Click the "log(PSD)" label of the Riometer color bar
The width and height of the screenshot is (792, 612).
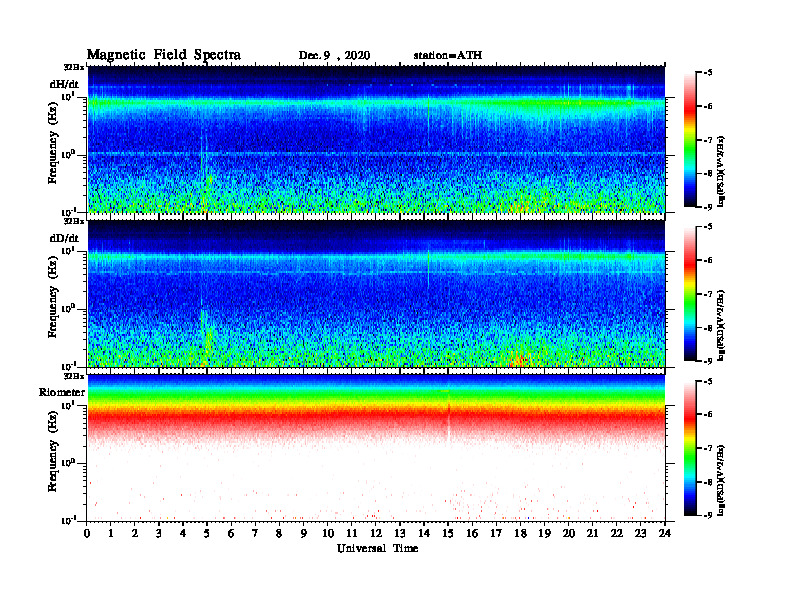(x=721, y=481)
